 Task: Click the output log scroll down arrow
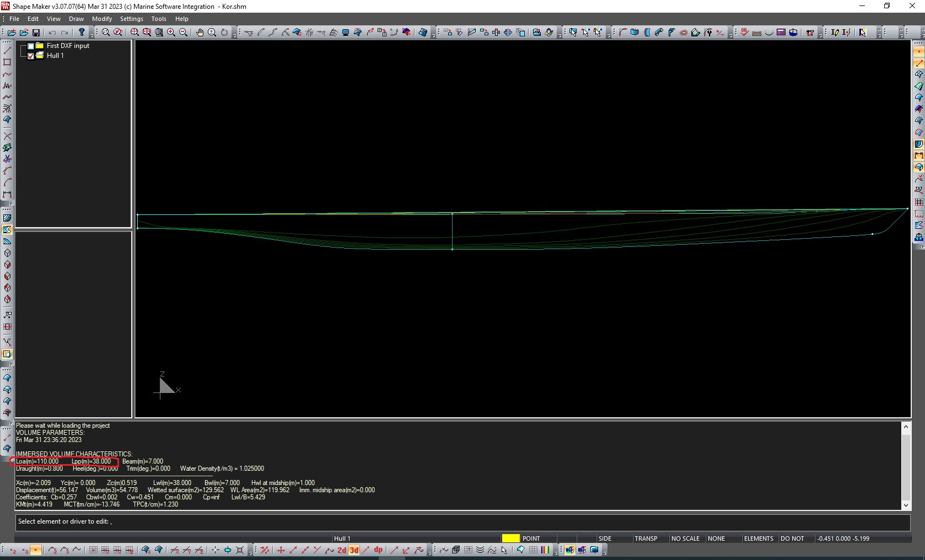(906, 505)
